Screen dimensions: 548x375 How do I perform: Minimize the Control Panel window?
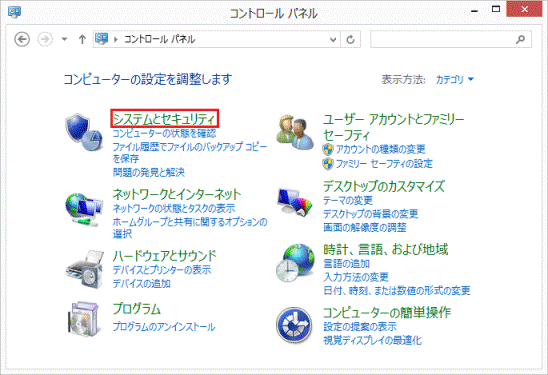pyautogui.click(x=474, y=10)
